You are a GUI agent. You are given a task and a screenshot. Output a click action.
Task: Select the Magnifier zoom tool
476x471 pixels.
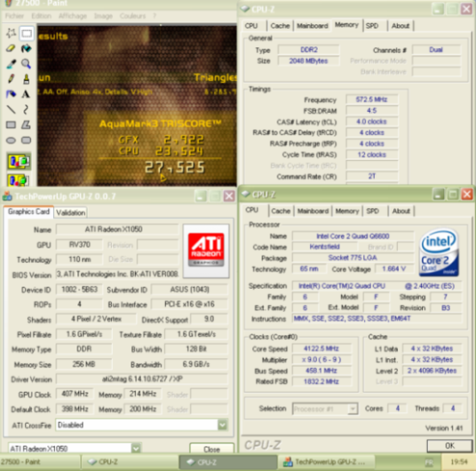coord(26,64)
